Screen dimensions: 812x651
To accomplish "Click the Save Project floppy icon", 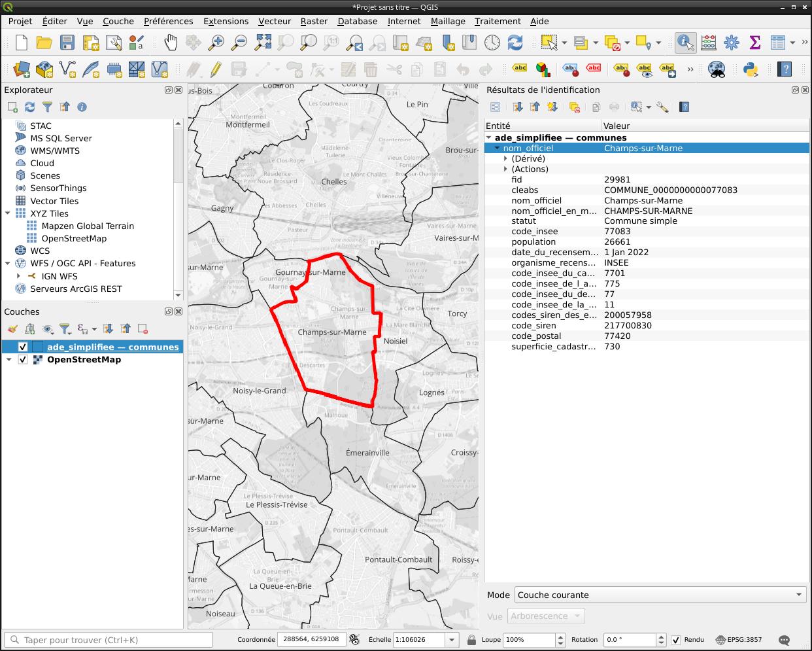I will (67, 43).
